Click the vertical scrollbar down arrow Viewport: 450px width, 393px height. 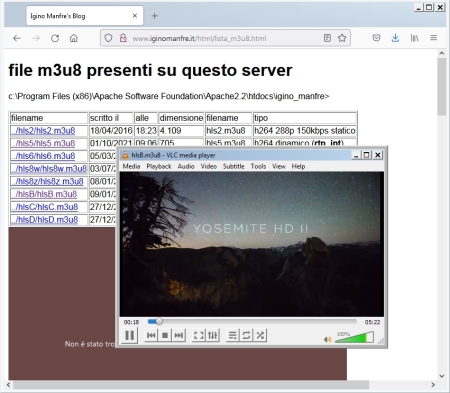tap(442, 376)
